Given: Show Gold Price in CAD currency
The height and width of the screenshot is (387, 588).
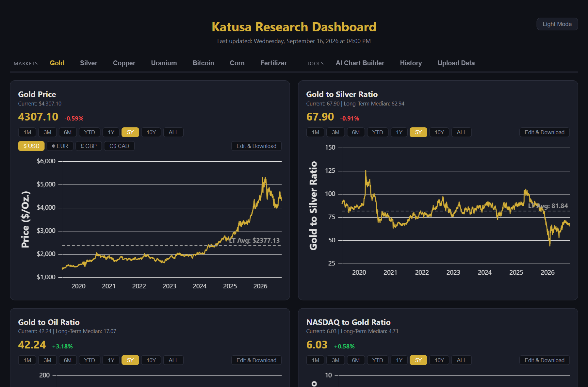Looking at the screenshot, I should click(119, 146).
